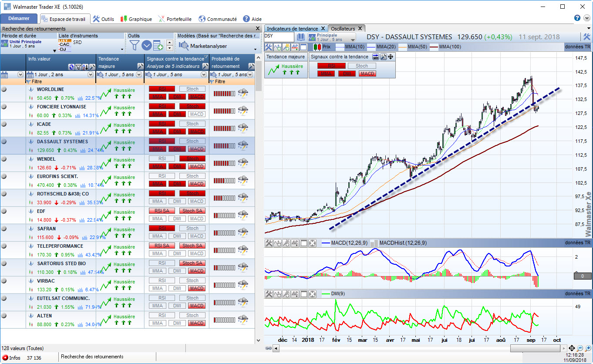
Task: Maximize the price chart panel
Action: pyautogui.click(x=303, y=47)
